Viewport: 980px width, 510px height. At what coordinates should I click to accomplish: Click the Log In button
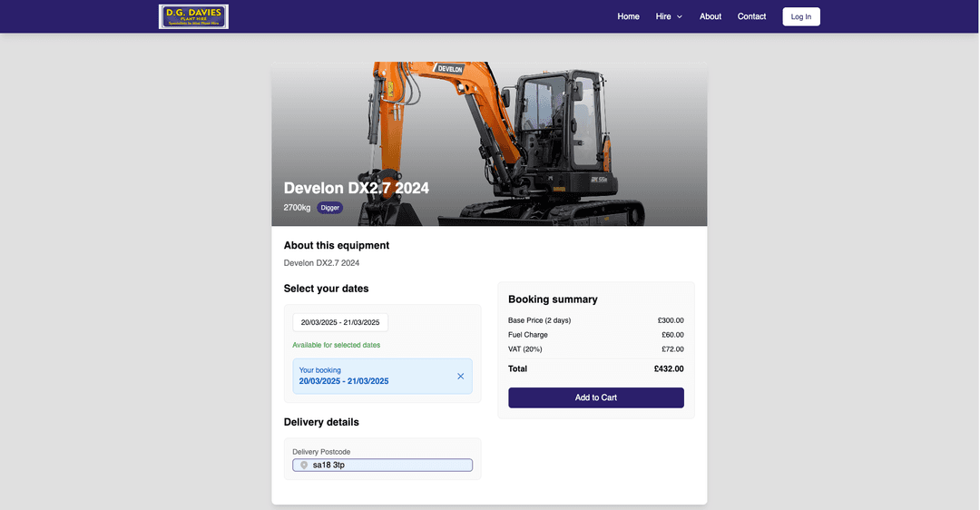tap(801, 17)
